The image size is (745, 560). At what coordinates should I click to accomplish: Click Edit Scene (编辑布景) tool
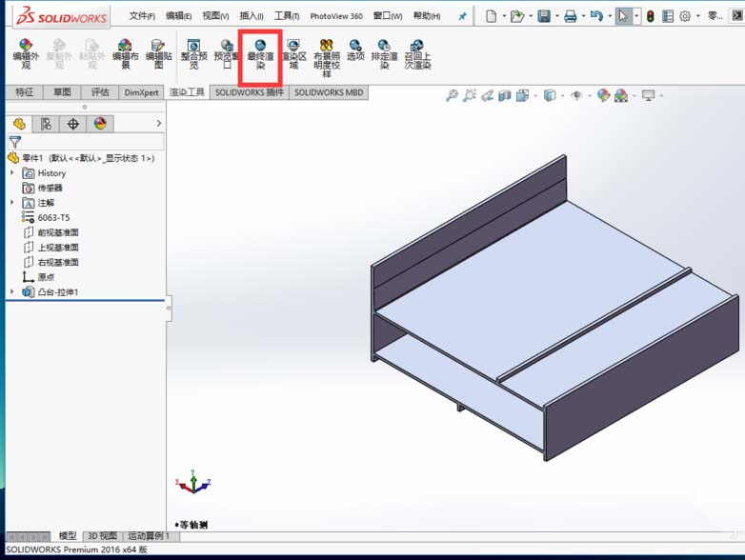tap(125, 54)
